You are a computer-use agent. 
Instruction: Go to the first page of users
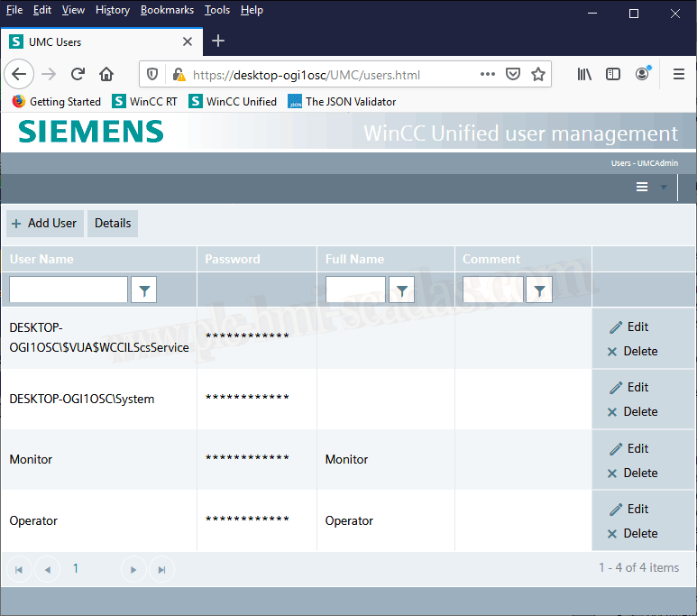(18, 569)
